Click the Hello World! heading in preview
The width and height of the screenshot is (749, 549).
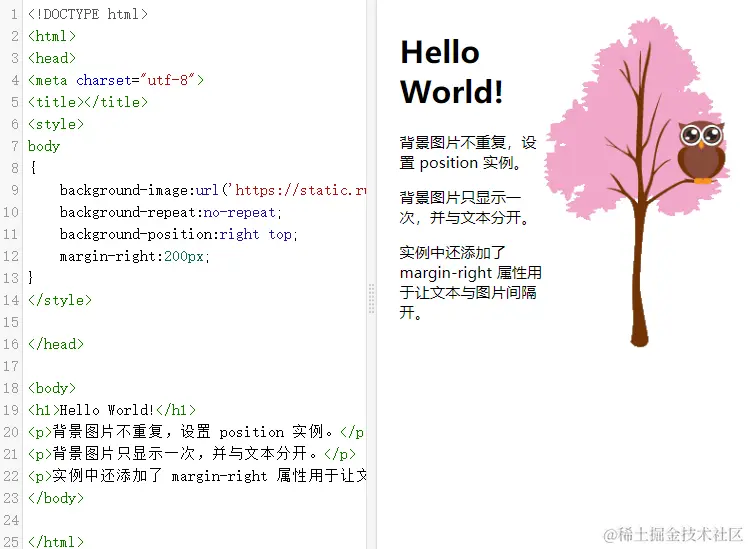pos(451,72)
